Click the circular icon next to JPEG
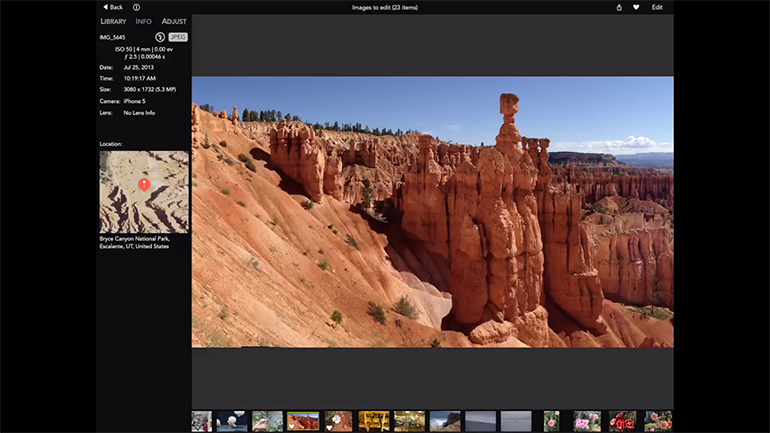Image resolution: width=770 pixels, height=433 pixels. pos(160,37)
